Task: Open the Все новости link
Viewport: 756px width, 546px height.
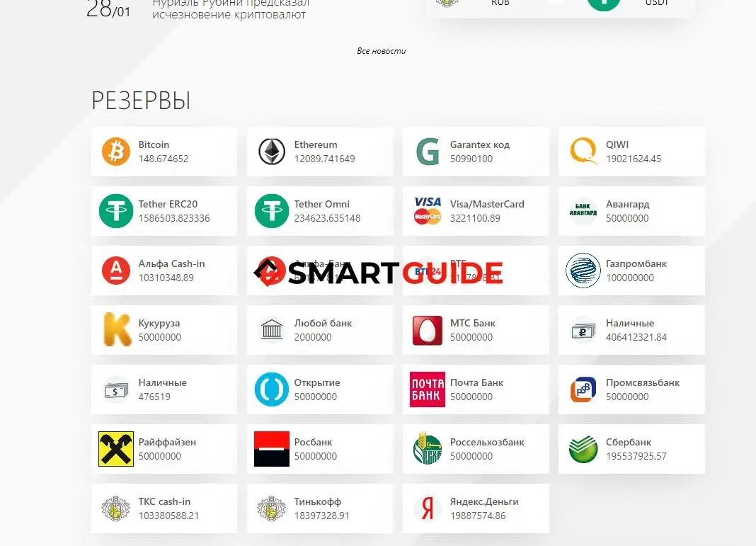Action: click(382, 50)
